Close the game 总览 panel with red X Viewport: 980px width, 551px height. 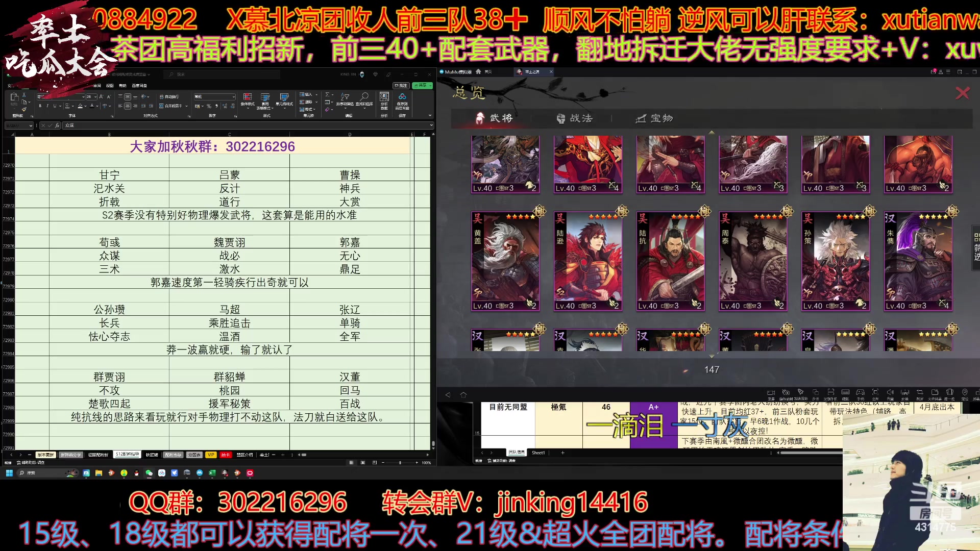[x=962, y=93]
